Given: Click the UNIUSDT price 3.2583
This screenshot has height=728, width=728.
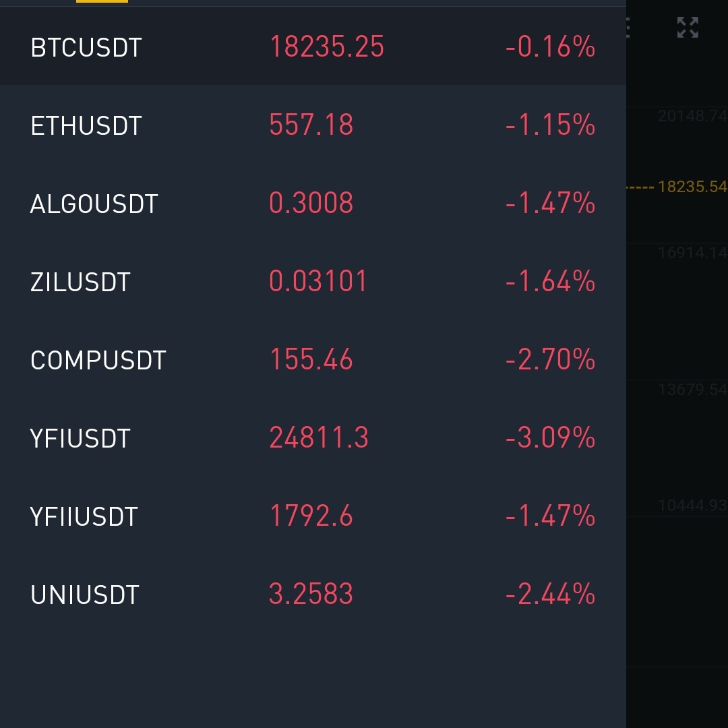Looking at the screenshot, I should click(x=311, y=595).
